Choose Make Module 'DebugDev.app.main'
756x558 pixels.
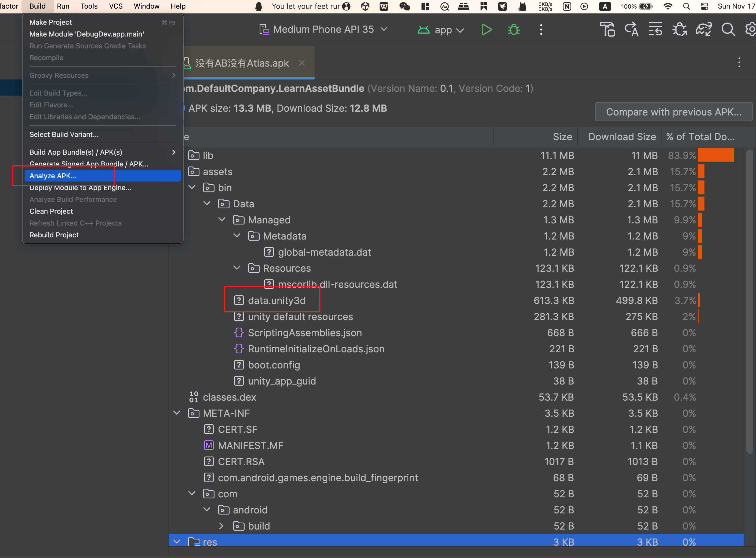(x=103, y=34)
